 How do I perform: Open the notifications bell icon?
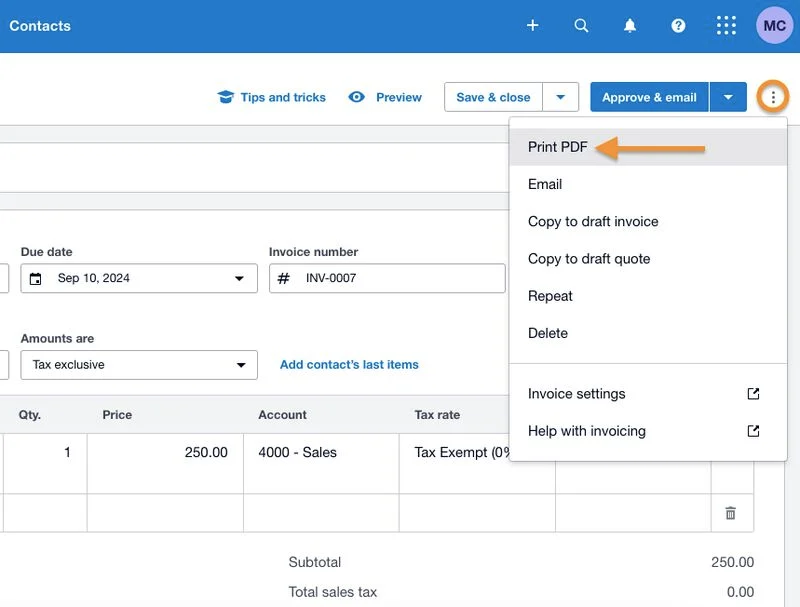point(630,26)
